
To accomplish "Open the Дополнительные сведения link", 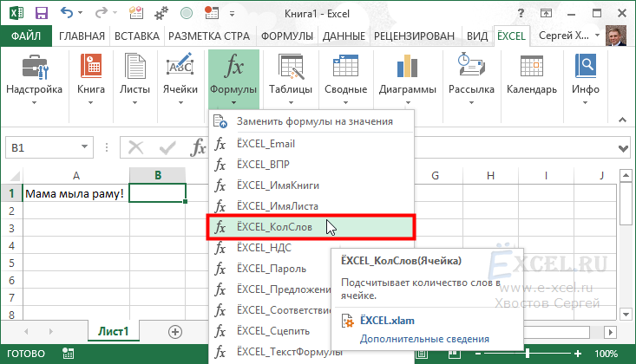I will (x=424, y=339).
